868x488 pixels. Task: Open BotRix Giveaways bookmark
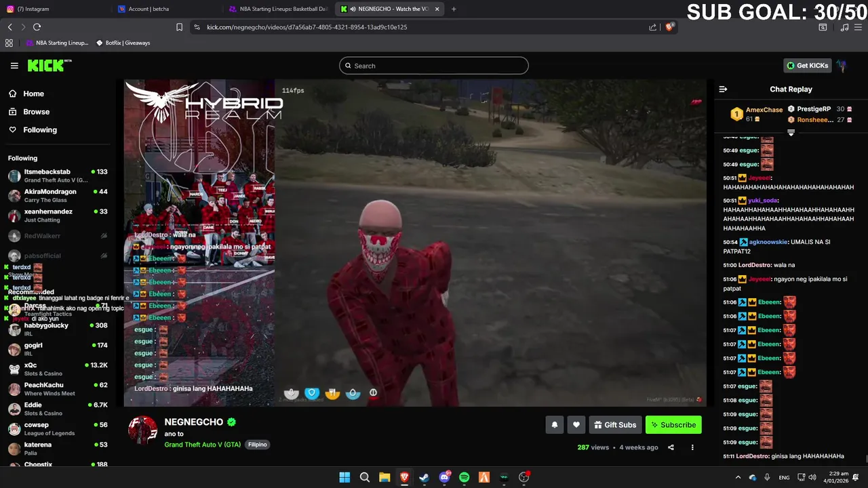(x=123, y=43)
